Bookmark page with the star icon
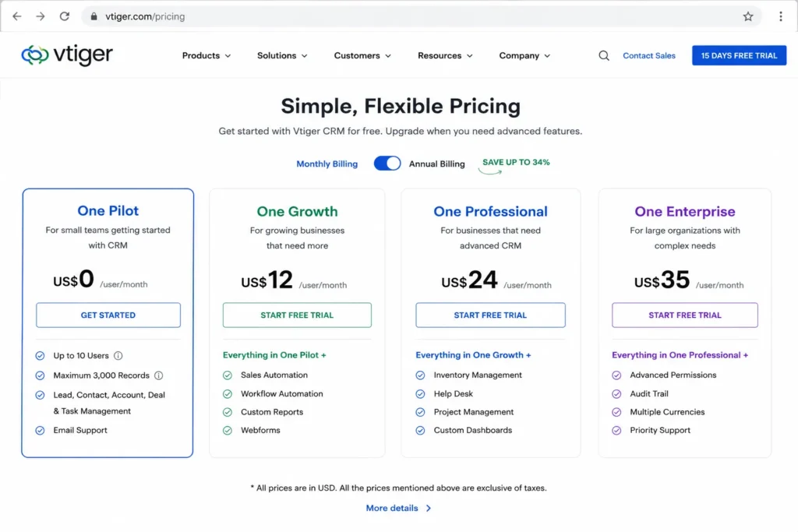The height and width of the screenshot is (532, 798). (747, 16)
